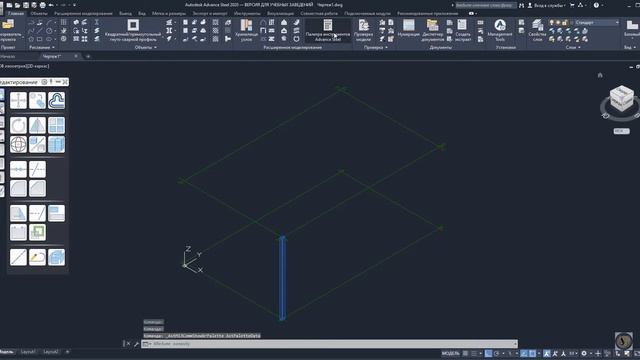The height and width of the screenshot is (360, 640).
Task: Toggle polar tracking in status bar
Action: tap(496, 353)
